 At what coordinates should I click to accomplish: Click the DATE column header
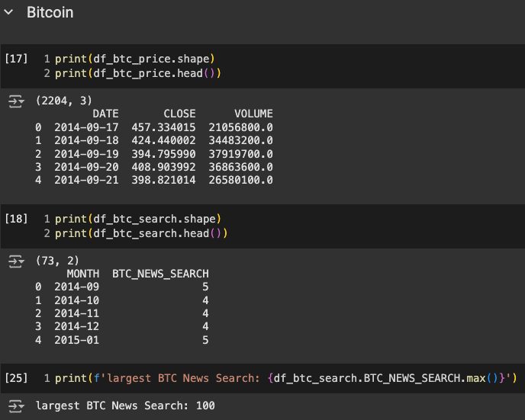tap(105, 114)
